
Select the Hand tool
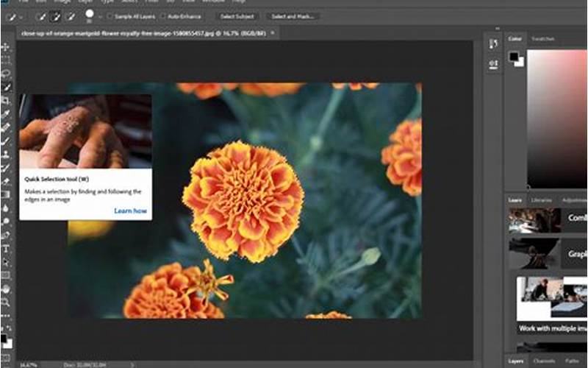[x=6, y=289]
